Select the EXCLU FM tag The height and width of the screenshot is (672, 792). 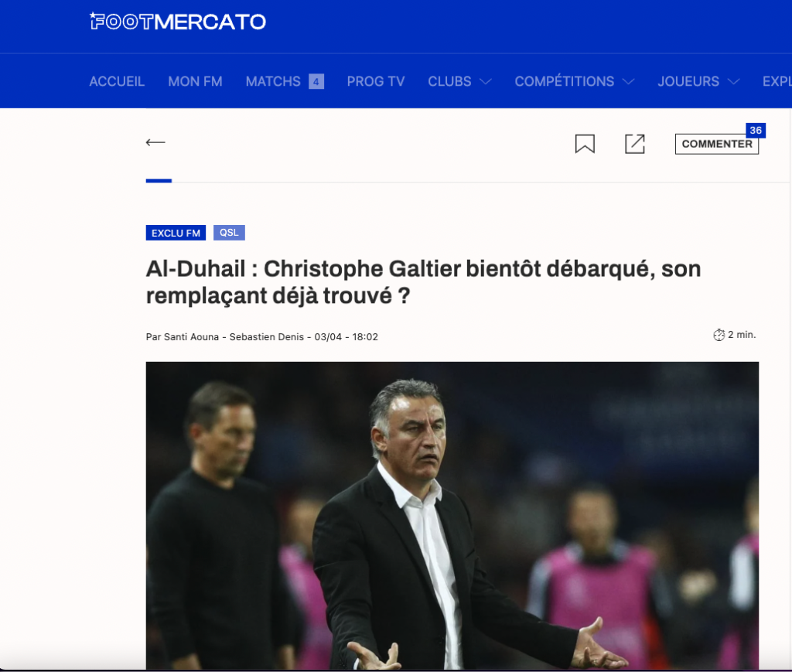[176, 233]
